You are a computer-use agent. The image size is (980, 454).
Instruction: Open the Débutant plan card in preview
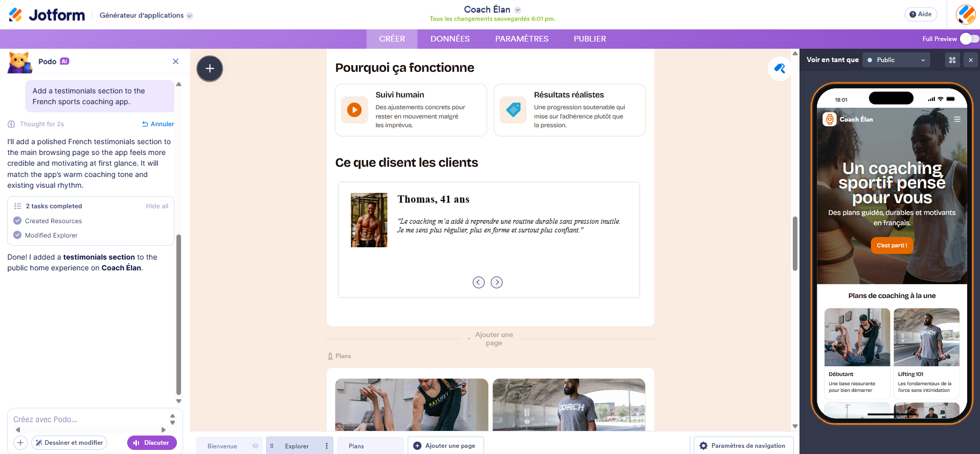tap(857, 353)
